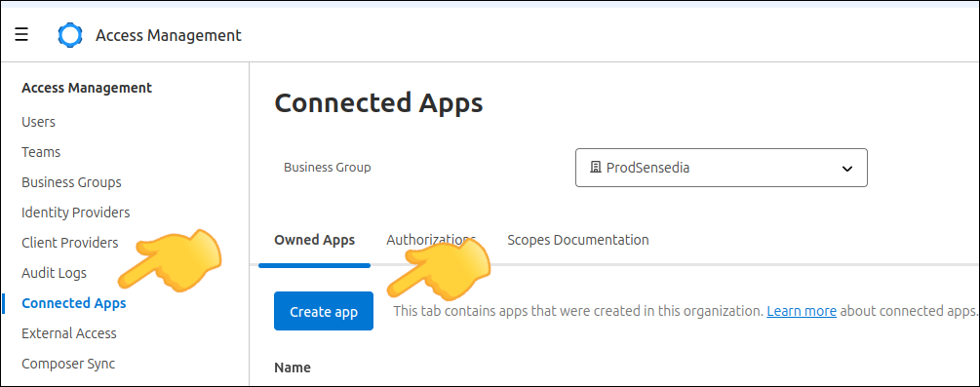Click the Name column header
The height and width of the screenshot is (387, 980).
[x=293, y=367]
